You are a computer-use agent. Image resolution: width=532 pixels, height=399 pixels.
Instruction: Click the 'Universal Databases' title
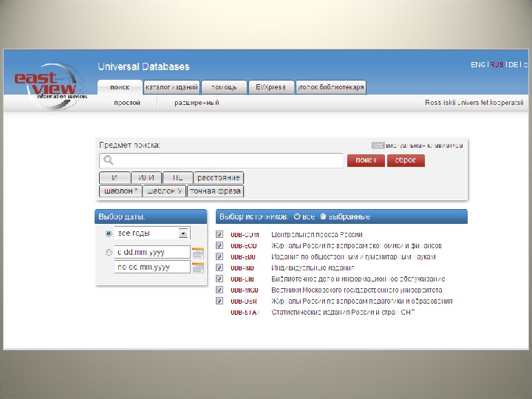[x=143, y=66]
